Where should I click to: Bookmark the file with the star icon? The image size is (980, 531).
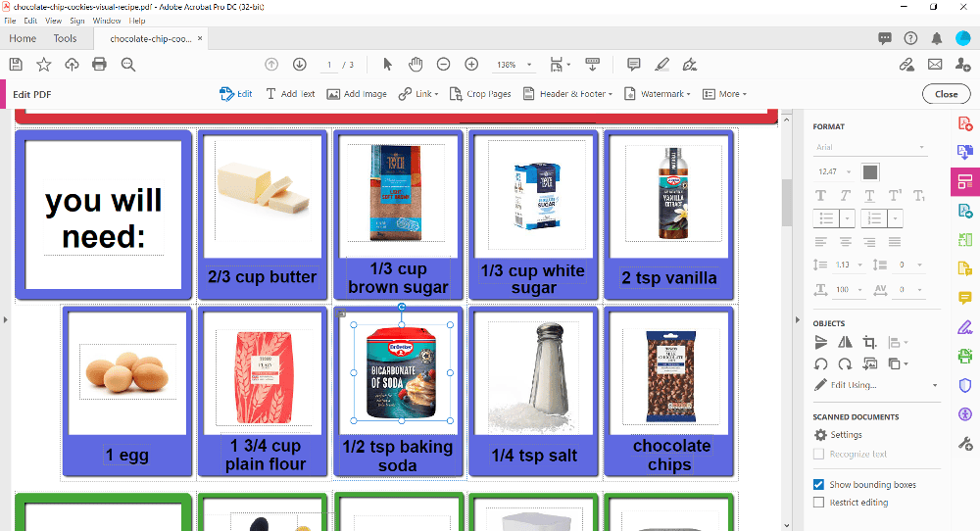click(x=44, y=65)
